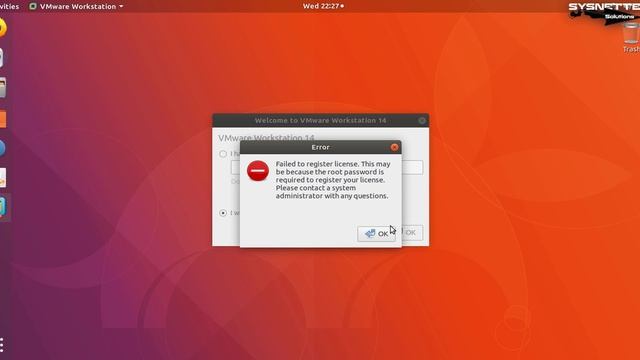Close the Welcome to VMware Workstation 14 window
This screenshot has height=360, width=640.
(x=422, y=120)
